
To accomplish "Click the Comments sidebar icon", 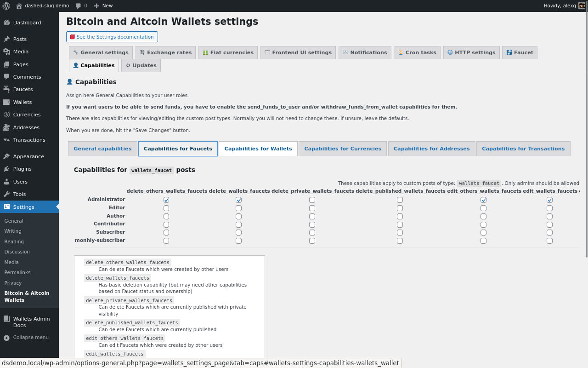I will 6,77.
